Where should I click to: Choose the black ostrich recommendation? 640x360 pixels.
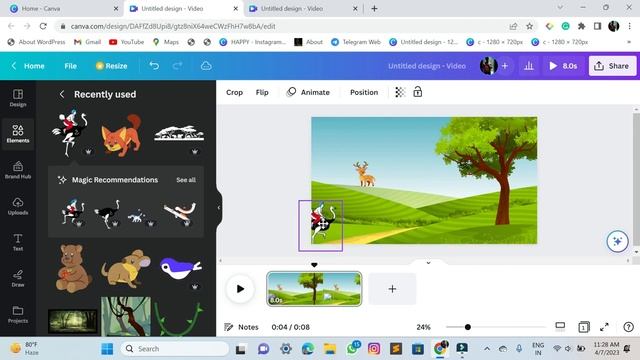click(x=107, y=214)
